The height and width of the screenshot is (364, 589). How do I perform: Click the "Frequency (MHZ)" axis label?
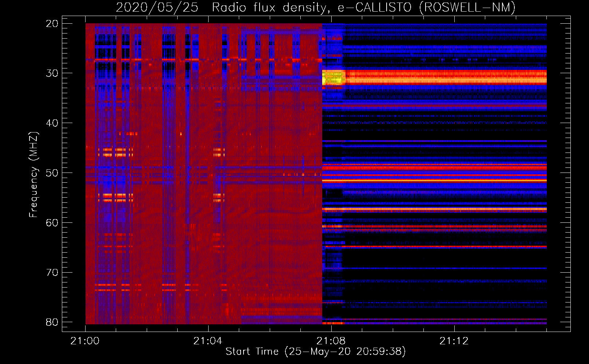pyautogui.click(x=33, y=175)
